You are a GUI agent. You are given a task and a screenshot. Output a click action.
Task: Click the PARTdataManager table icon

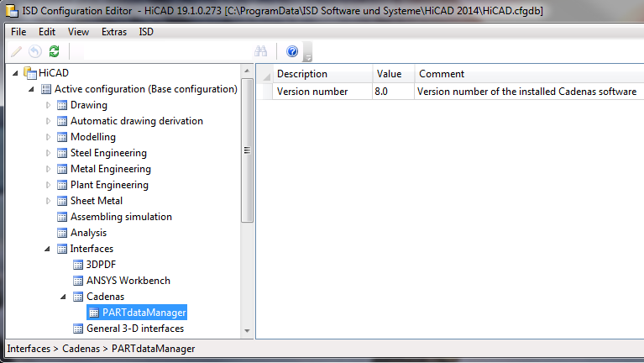pos(94,313)
